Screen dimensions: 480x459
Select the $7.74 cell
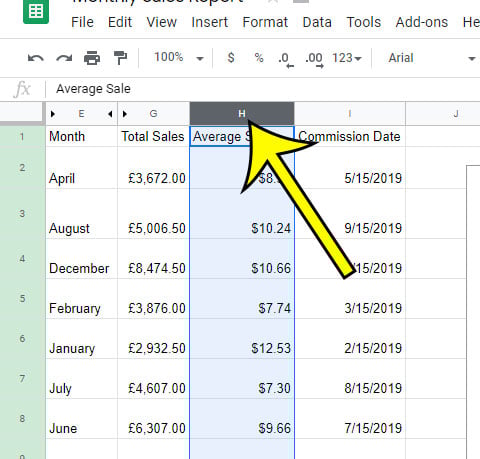[x=242, y=299]
